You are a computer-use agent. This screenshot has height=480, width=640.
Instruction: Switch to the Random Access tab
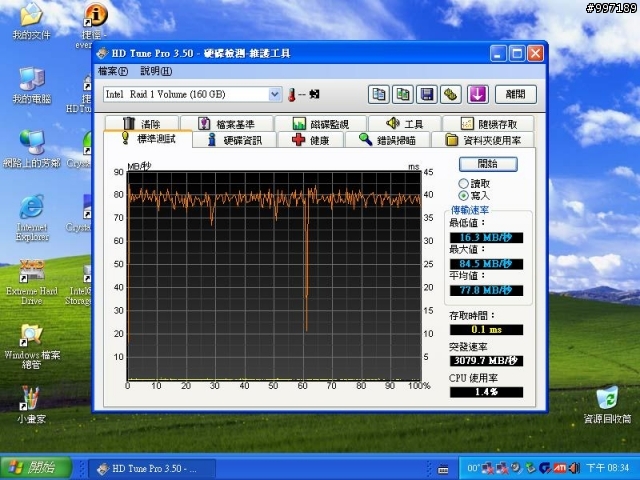coord(489,124)
